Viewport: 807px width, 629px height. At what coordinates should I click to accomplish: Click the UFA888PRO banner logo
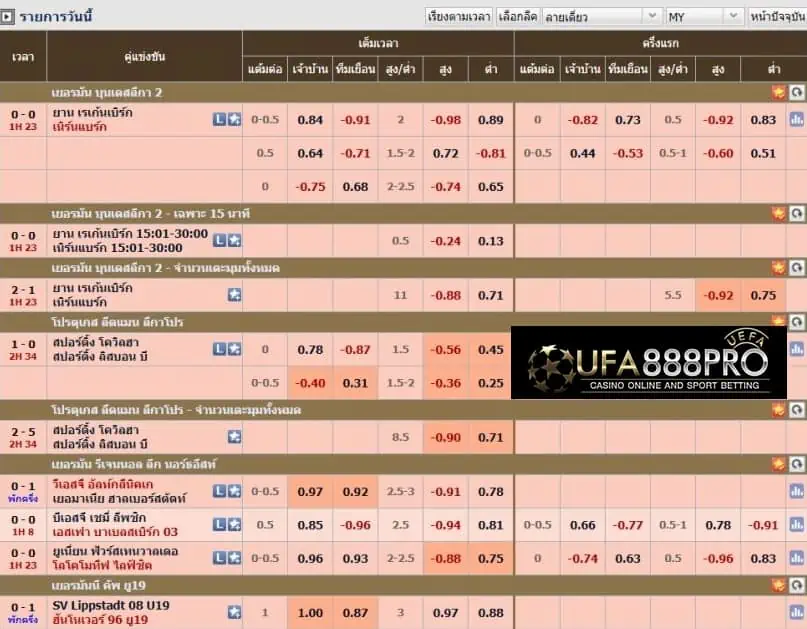(x=649, y=362)
